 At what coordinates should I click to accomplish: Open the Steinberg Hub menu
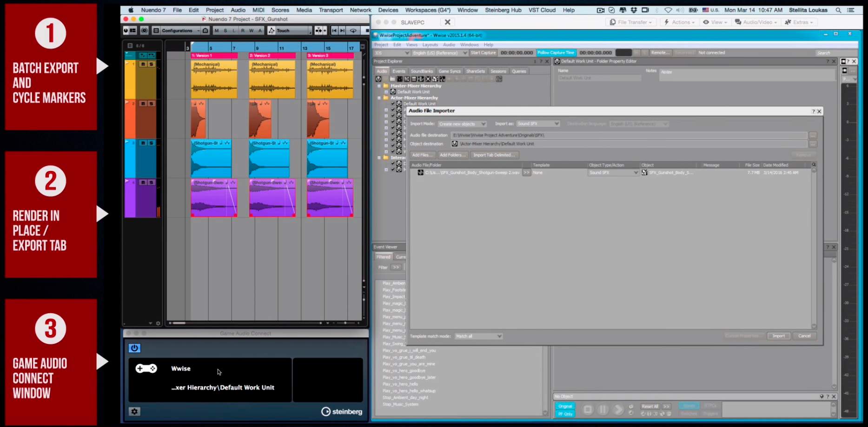click(503, 10)
